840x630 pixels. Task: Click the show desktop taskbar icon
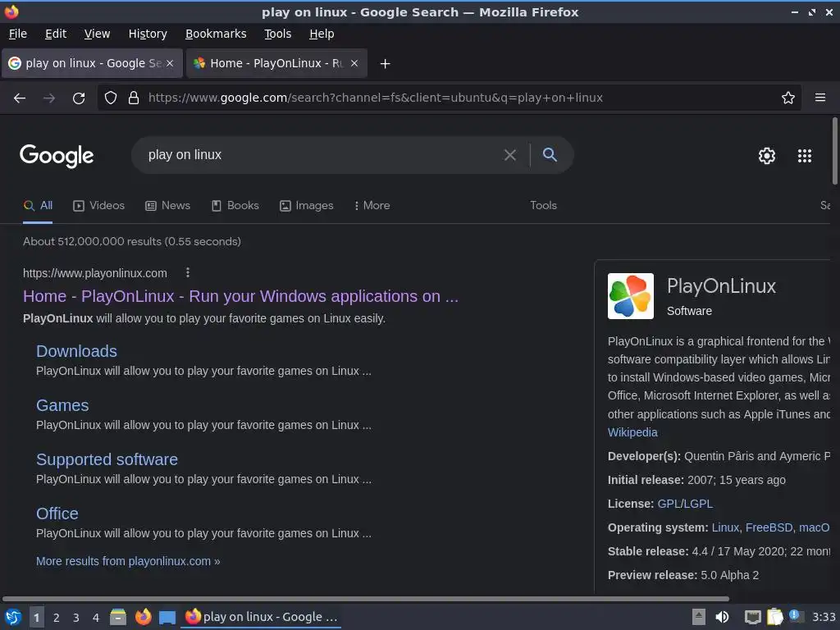167,618
